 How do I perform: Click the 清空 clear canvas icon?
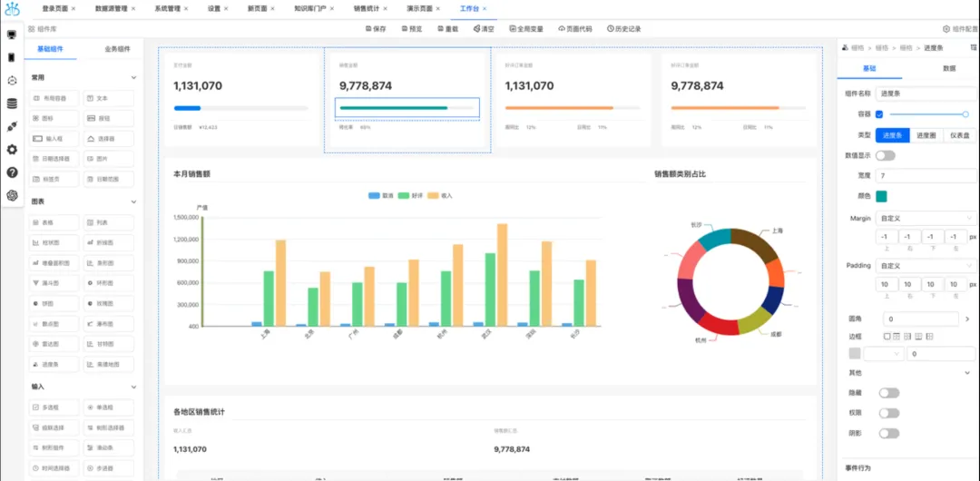(x=476, y=29)
